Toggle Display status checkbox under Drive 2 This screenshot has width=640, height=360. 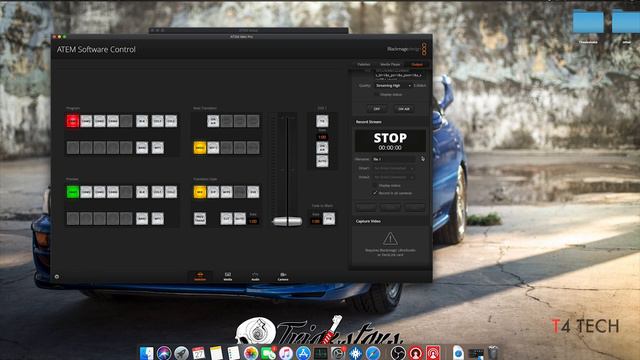(375, 186)
